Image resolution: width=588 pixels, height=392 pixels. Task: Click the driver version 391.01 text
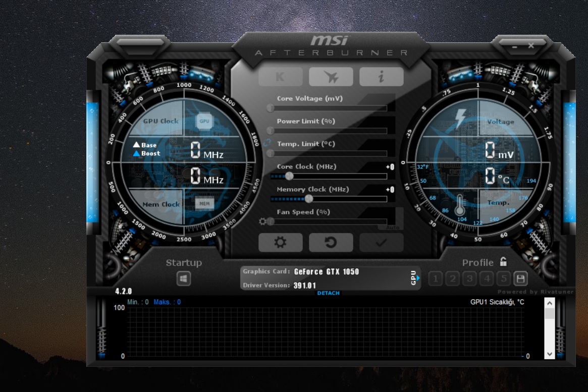[304, 286]
